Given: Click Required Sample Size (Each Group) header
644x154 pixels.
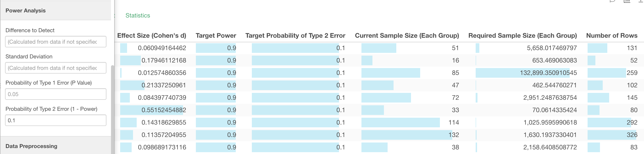Looking at the screenshot, I should [x=522, y=36].
